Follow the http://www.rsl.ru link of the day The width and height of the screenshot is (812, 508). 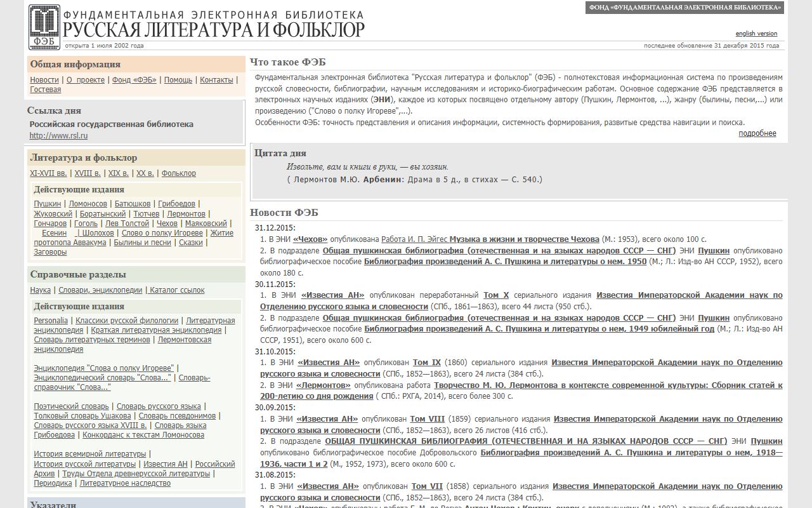click(58, 136)
